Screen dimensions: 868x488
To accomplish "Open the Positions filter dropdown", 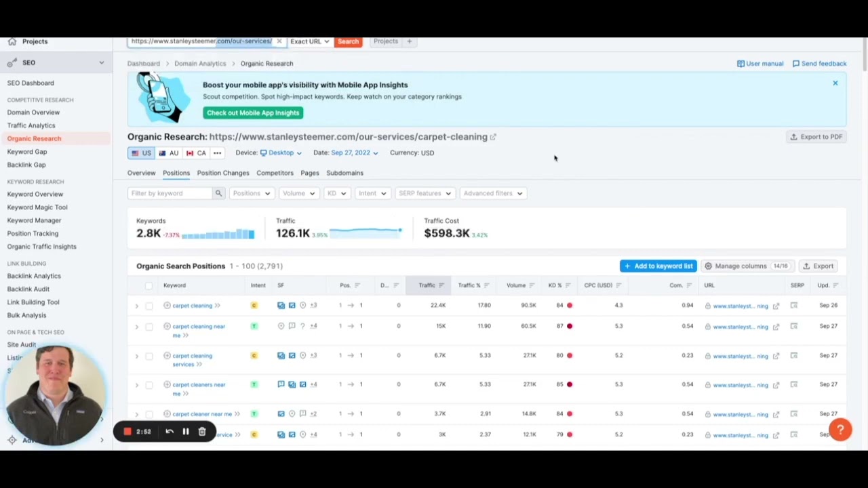I will (x=251, y=193).
